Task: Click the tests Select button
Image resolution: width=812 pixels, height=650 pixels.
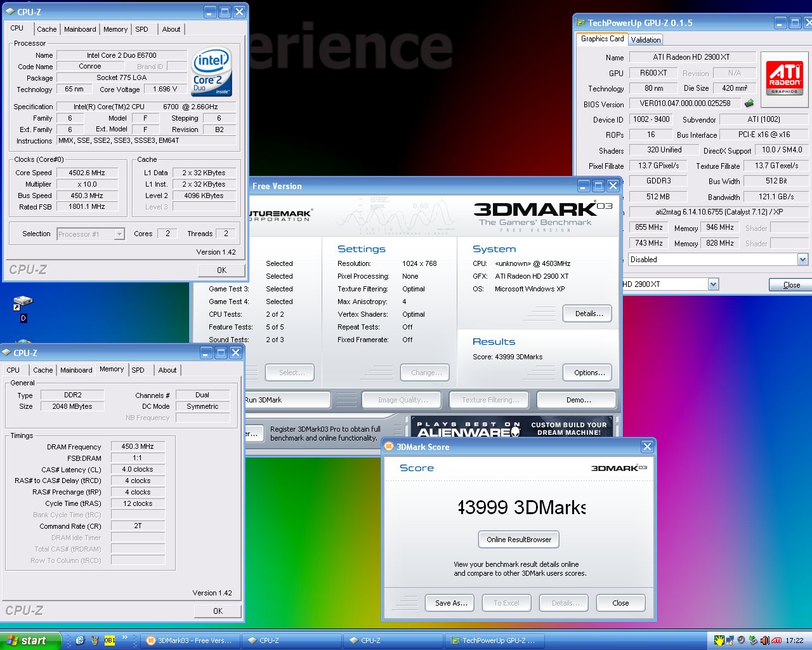Action: point(290,373)
